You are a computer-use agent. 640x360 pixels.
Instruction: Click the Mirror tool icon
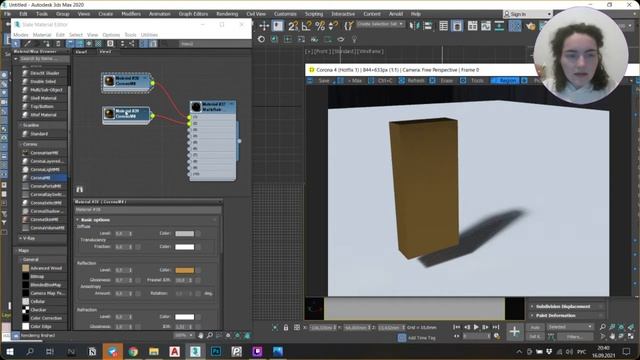point(414,26)
